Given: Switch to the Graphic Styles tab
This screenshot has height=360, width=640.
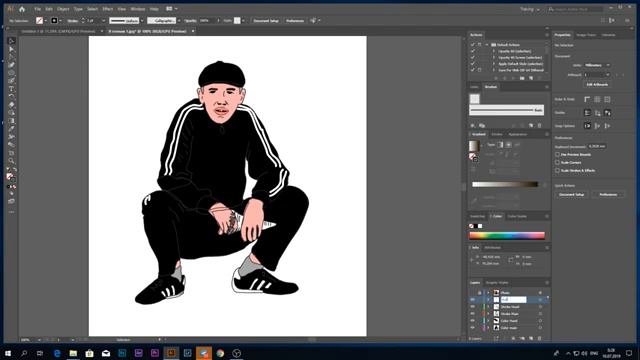Looking at the screenshot, I should (497, 282).
